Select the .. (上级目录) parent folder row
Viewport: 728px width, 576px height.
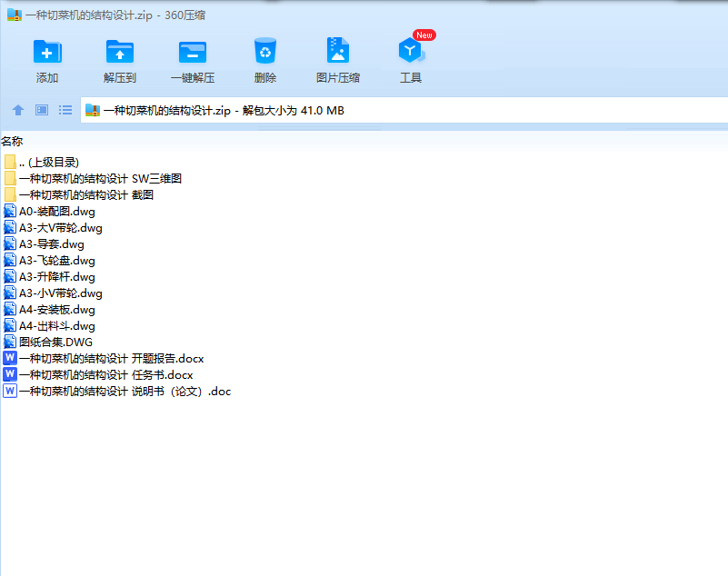coord(41,162)
